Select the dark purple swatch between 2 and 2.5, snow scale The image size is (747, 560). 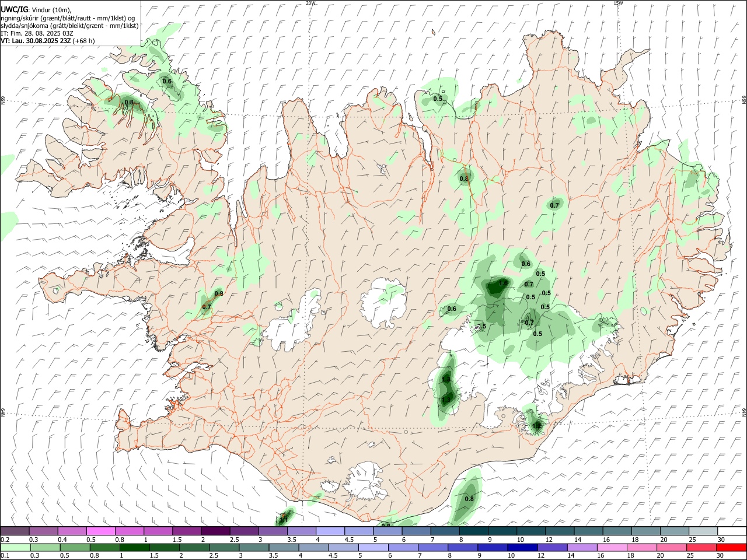tap(215, 531)
